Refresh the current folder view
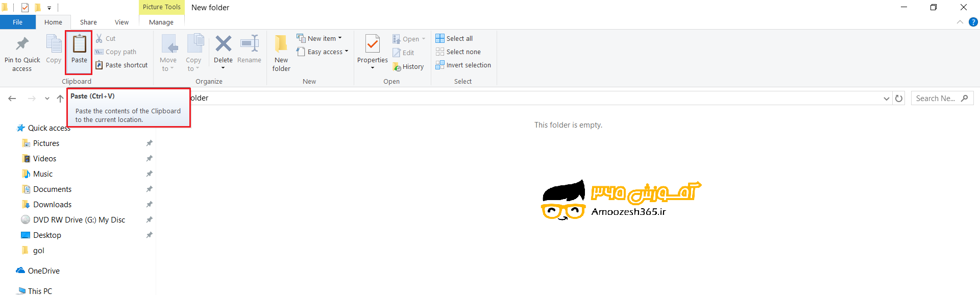The height and width of the screenshot is (295, 980). (x=899, y=98)
